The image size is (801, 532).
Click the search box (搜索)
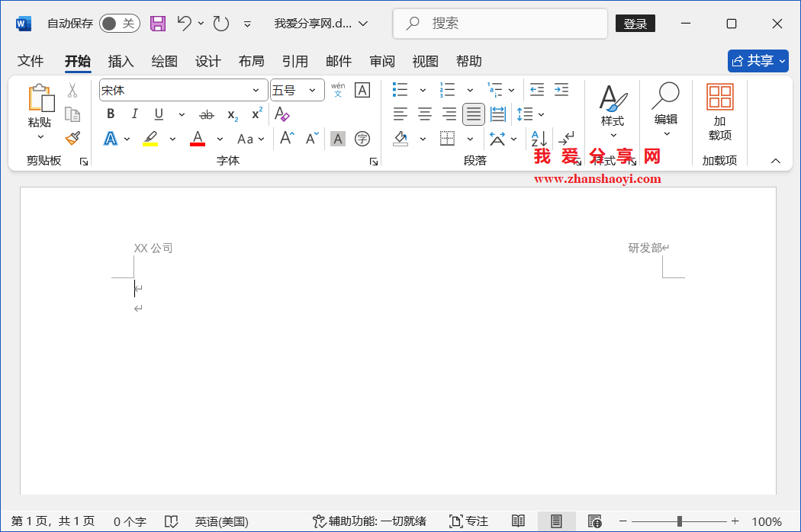click(x=500, y=24)
